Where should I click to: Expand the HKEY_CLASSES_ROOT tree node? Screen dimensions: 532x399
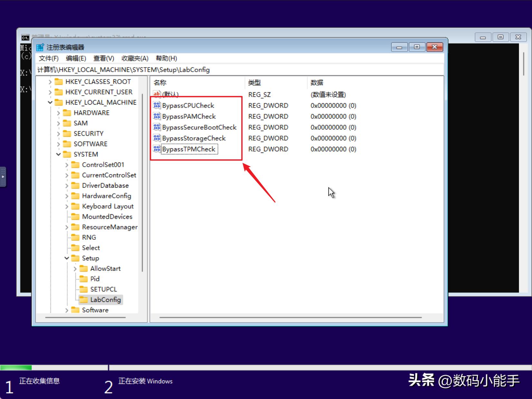(50, 82)
